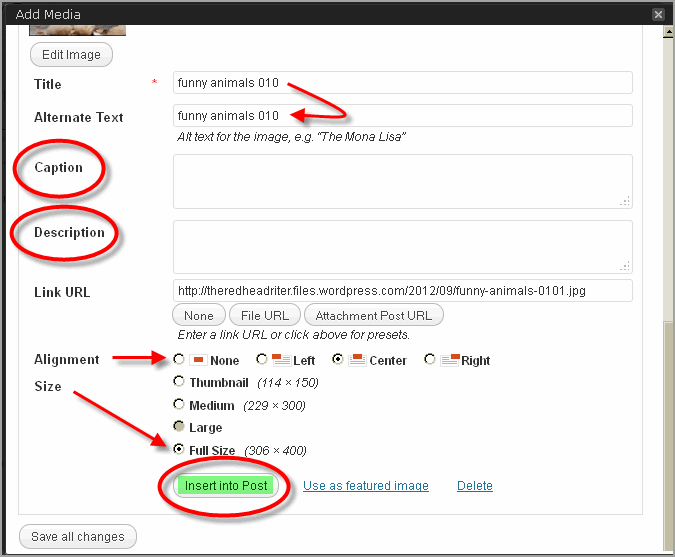Click the Alignment field label

67,359
